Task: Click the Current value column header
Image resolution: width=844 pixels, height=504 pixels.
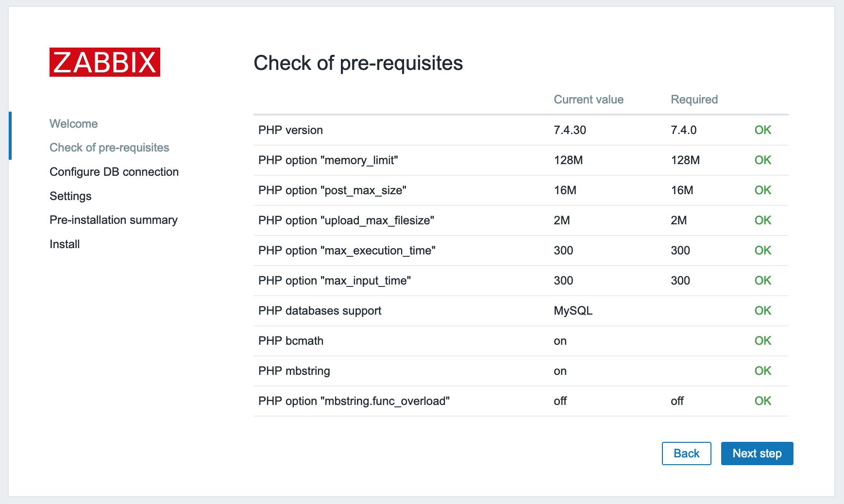Action: (589, 100)
